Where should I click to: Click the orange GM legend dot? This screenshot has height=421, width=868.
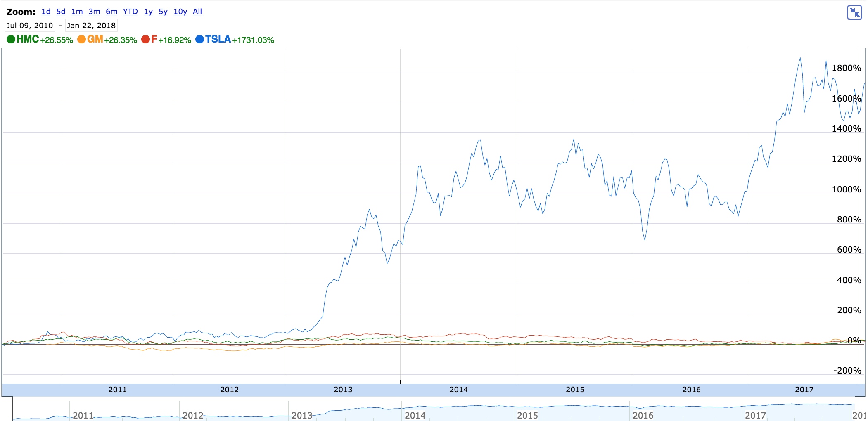click(81, 39)
